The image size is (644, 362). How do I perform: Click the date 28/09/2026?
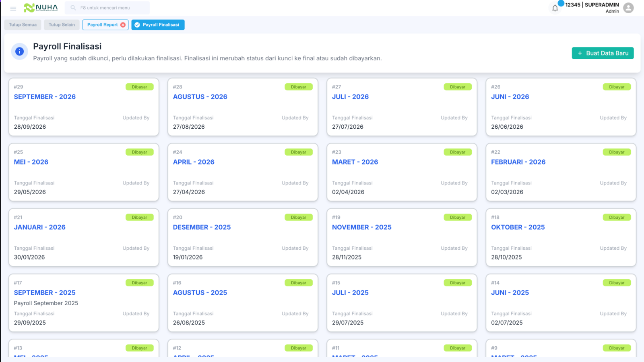point(30,127)
